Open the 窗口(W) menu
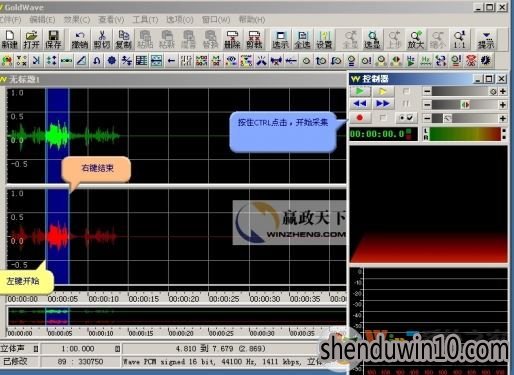The image size is (514, 375). tap(216, 20)
